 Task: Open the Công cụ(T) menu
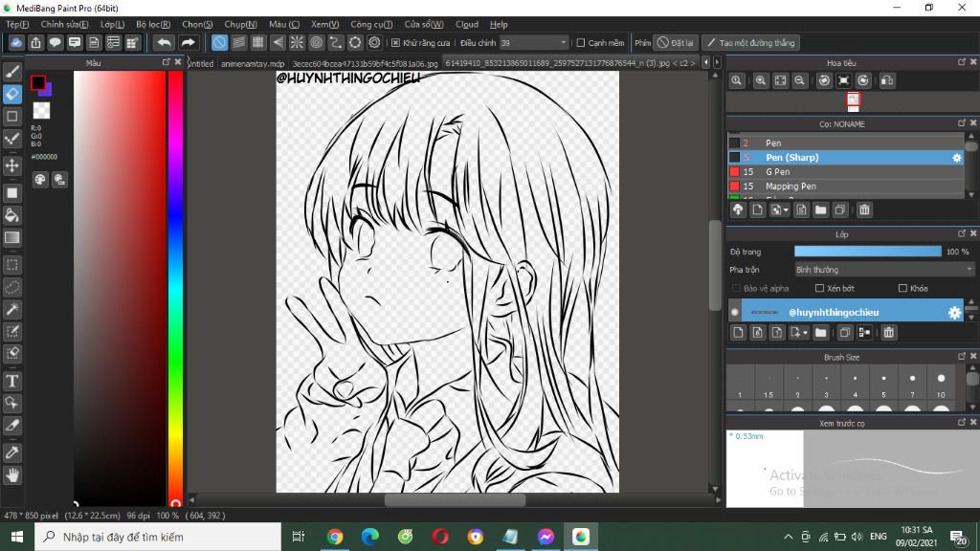371,24
